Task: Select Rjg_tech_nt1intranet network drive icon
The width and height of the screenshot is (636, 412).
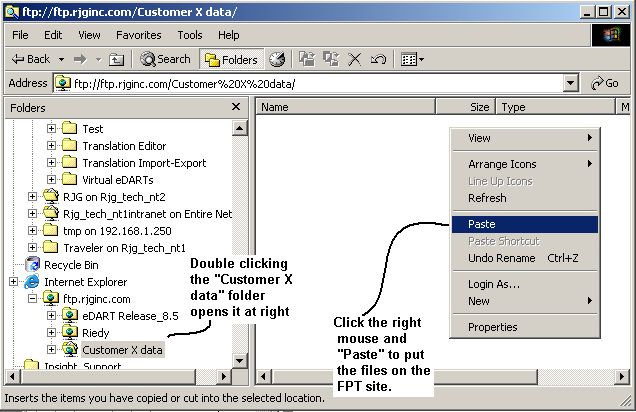Action: coord(51,213)
